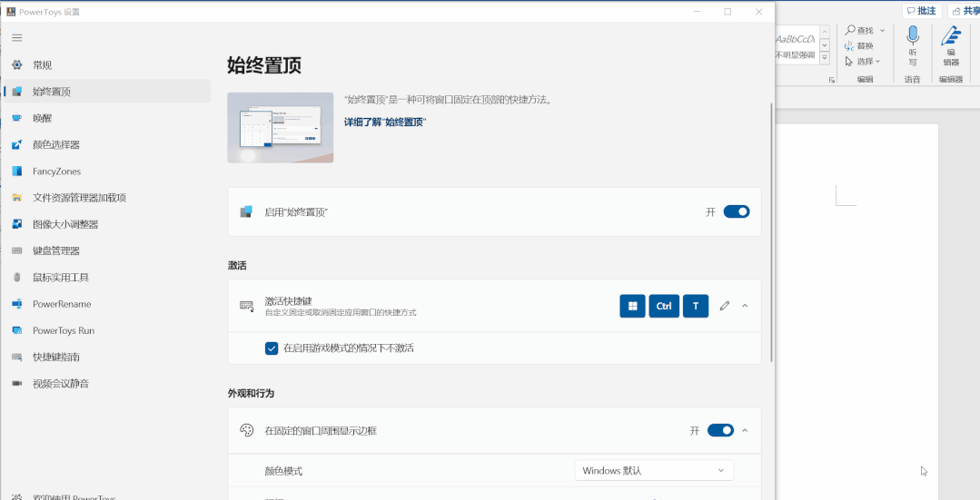Click the 激活 section heading
Viewport: 980px width, 500px height.
click(x=237, y=266)
